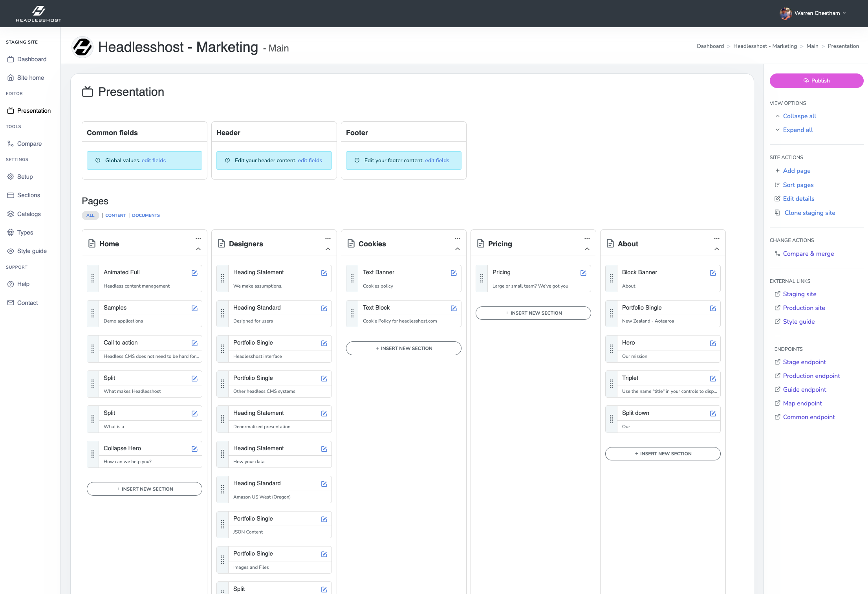The height and width of the screenshot is (594, 868).
Task: Open three-dot menu on Pricing page card
Action: point(587,238)
